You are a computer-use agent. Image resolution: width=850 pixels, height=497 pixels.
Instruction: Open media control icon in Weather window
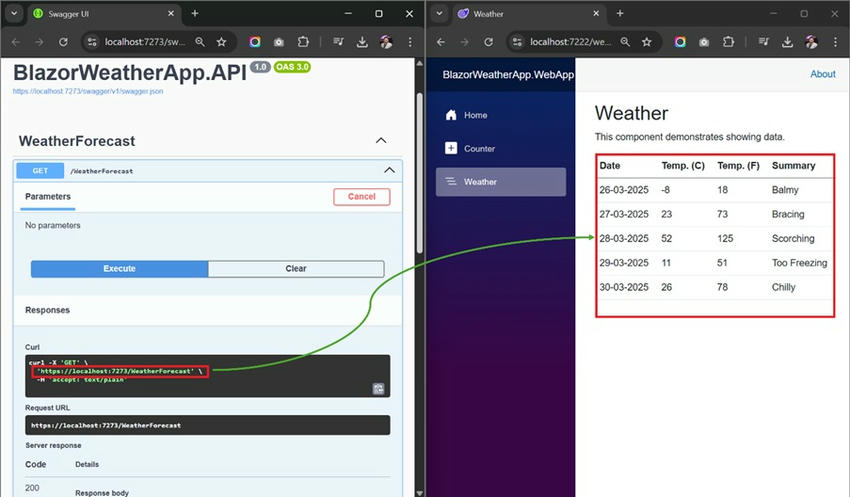coord(763,42)
